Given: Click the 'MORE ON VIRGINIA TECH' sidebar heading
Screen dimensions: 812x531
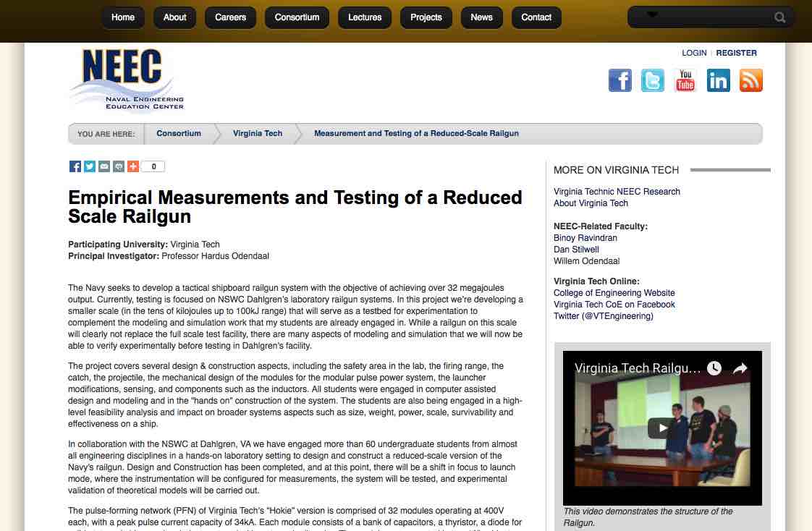Looking at the screenshot, I should click(617, 170).
